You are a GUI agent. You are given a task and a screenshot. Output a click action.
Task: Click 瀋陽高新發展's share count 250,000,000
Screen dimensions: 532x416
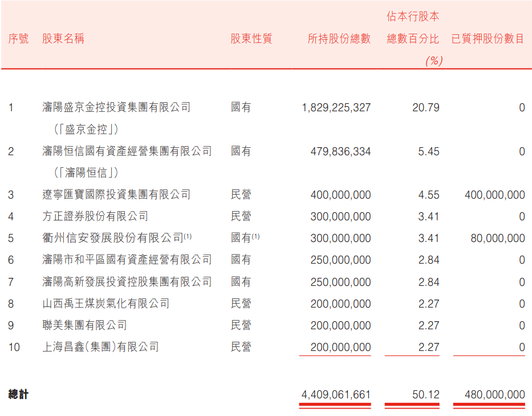(340, 282)
